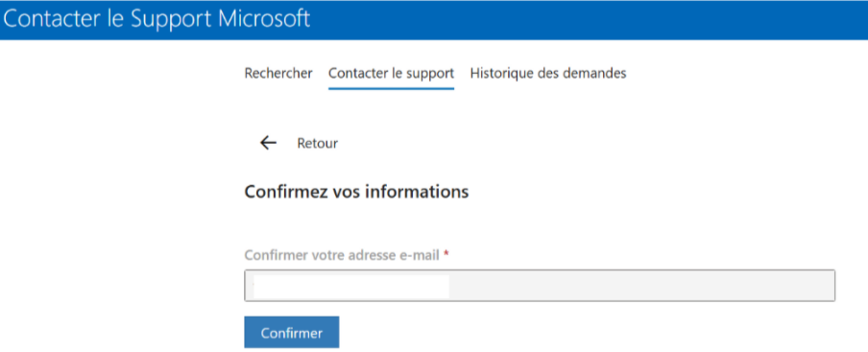Viewport: 868px width, 352px height.
Task: Click the Retour link
Action: (x=317, y=144)
